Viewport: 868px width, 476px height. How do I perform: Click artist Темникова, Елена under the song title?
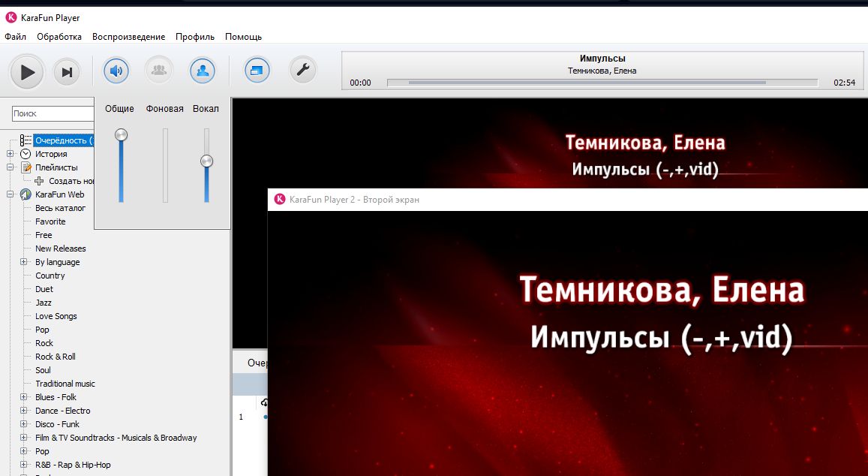pos(602,71)
